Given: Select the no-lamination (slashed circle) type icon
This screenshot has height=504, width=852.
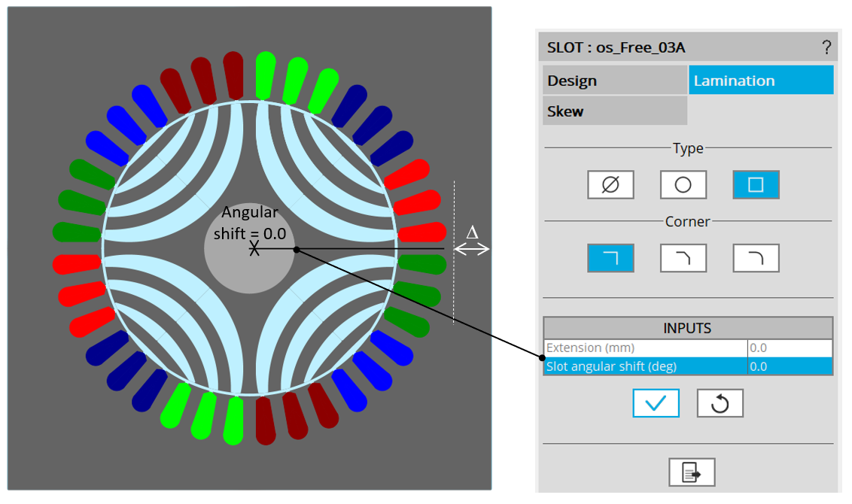Looking at the screenshot, I should (610, 184).
